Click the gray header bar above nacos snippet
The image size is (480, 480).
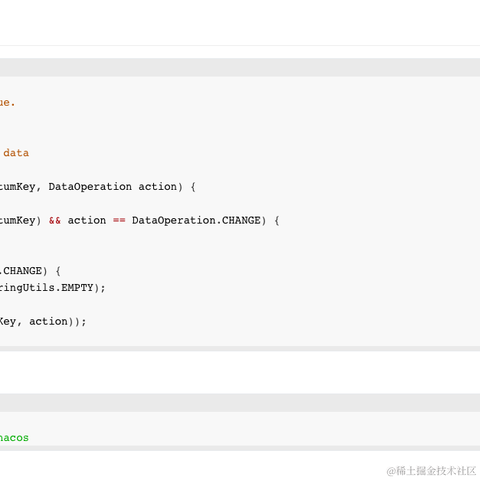[x=240, y=403]
